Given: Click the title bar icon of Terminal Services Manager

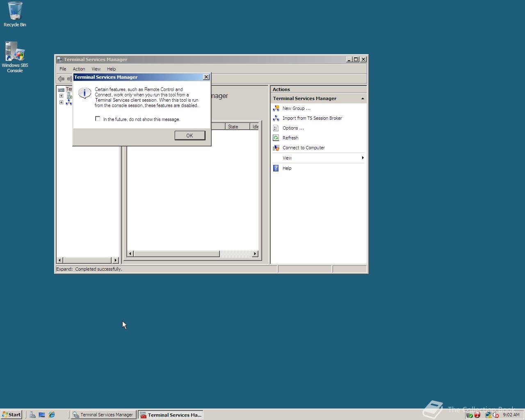Looking at the screenshot, I should click(59, 59).
